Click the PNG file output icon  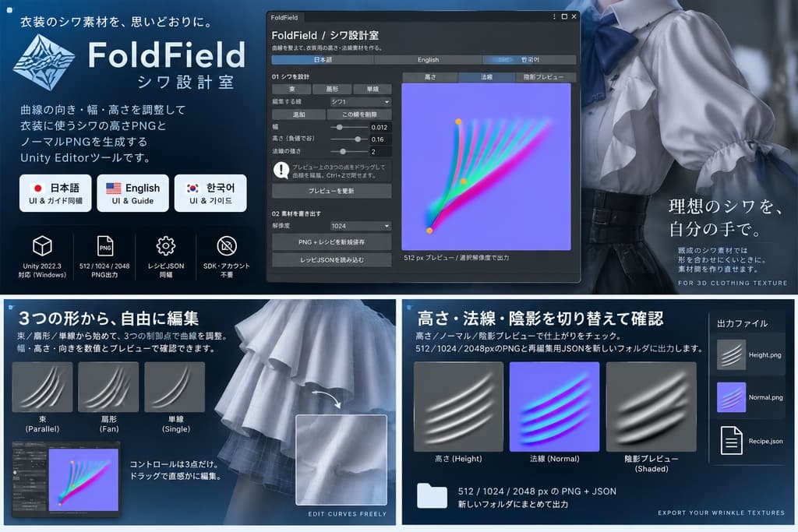[105, 246]
